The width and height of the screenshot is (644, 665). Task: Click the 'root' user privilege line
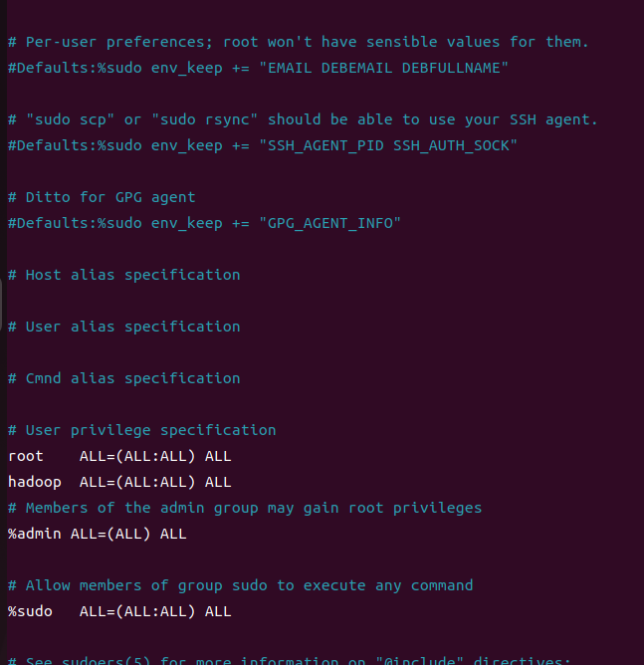click(x=119, y=456)
